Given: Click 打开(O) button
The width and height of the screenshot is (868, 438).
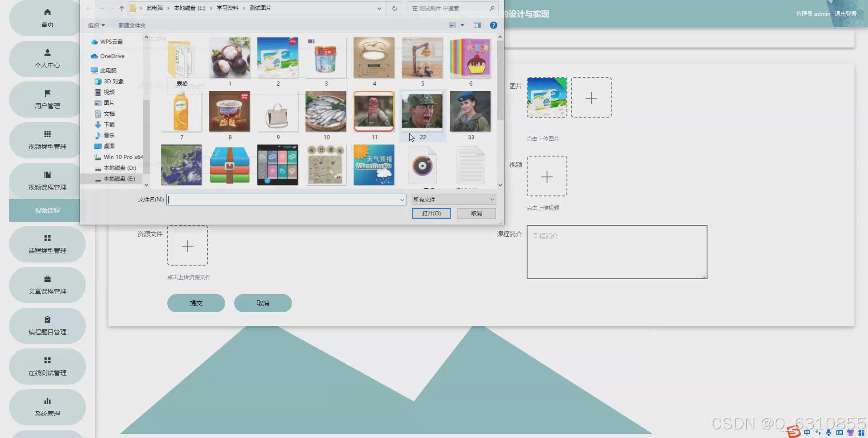Looking at the screenshot, I should click(x=431, y=213).
